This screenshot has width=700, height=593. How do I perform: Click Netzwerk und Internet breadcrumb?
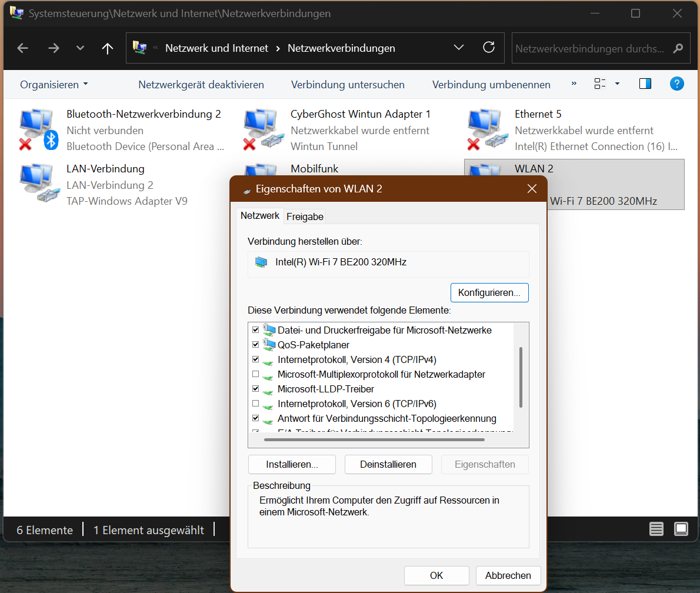click(x=216, y=48)
